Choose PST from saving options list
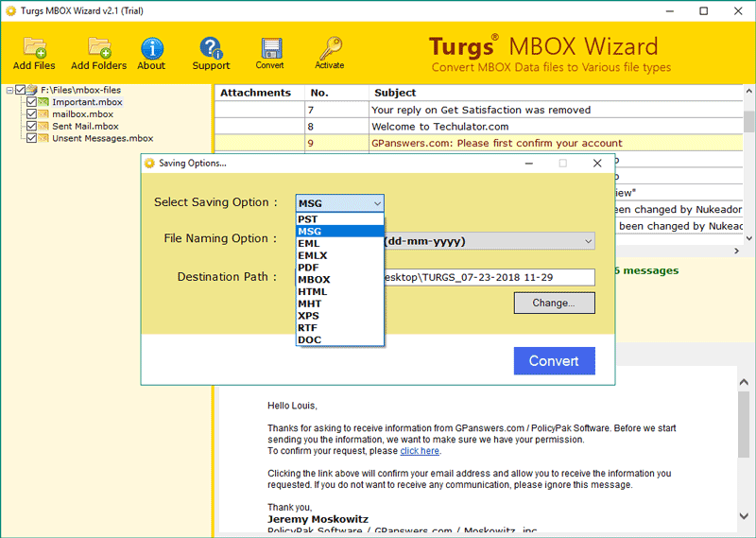 [340, 219]
